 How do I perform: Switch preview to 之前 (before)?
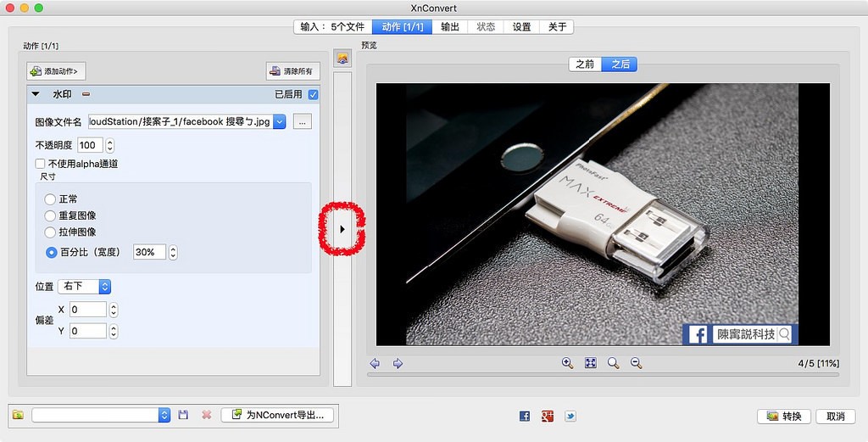[x=585, y=64]
